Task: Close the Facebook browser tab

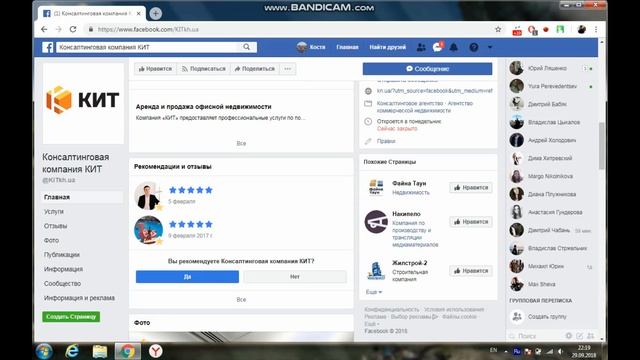Action: [138, 13]
